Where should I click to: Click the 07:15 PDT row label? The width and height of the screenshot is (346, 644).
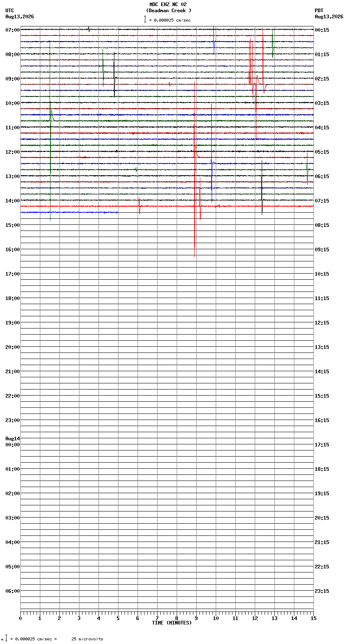click(322, 201)
